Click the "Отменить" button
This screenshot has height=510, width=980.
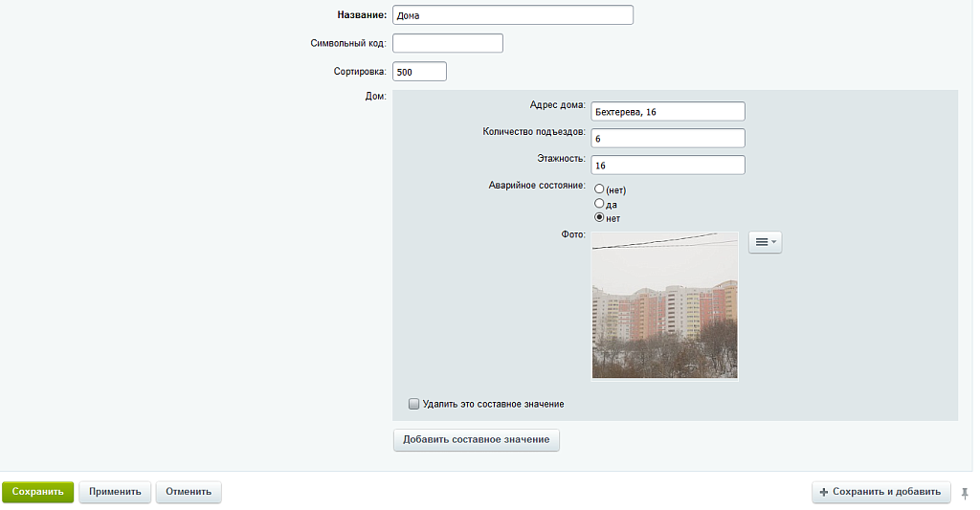(x=189, y=492)
